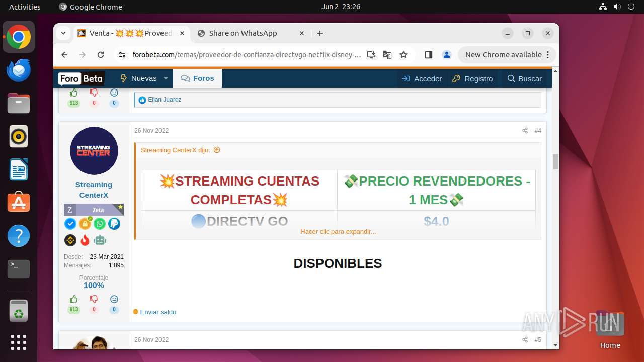
Task: Click the Zeta rank banner
Action: coord(94,210)
